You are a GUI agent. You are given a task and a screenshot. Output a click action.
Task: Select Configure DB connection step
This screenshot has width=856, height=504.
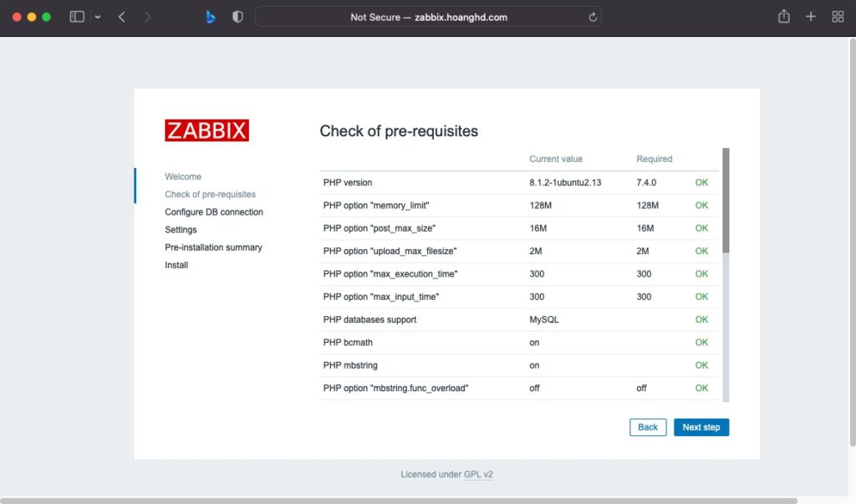(x=214, y=211)
